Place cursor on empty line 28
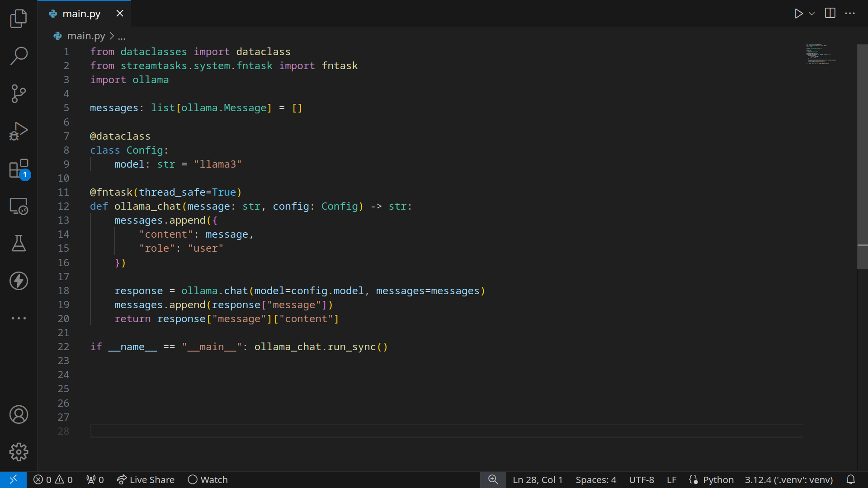The image size is (868, 488). pyautogui.click(x=446, y=431)
